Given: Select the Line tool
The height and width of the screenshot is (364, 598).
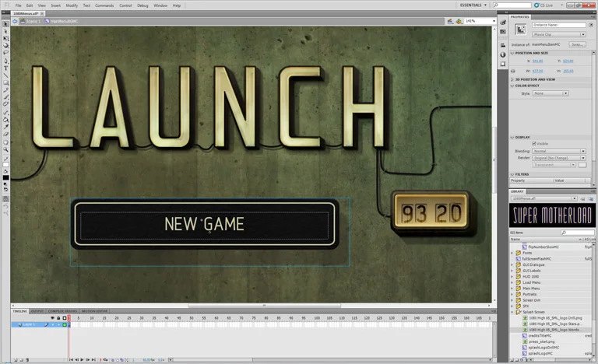Looking at the screenshot, I should (x=5, y=75).
